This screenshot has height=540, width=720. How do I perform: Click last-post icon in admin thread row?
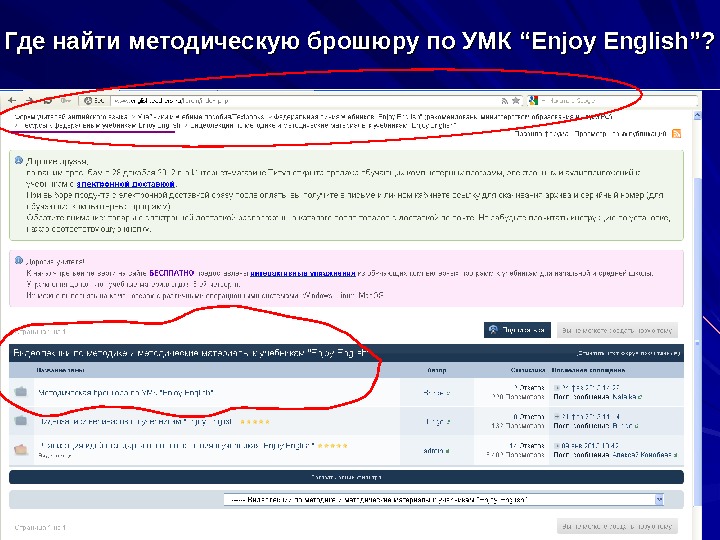(x=557, y=446)
